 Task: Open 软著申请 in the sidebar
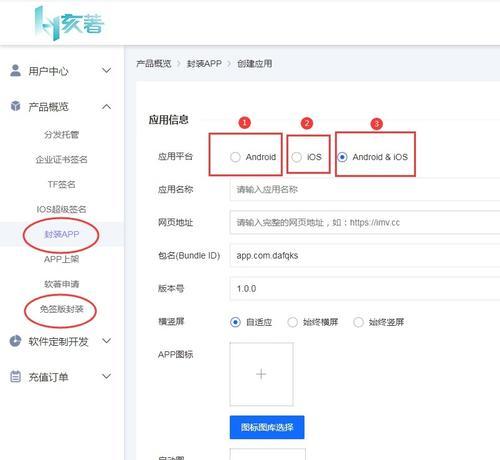click(x=62, y=284)
